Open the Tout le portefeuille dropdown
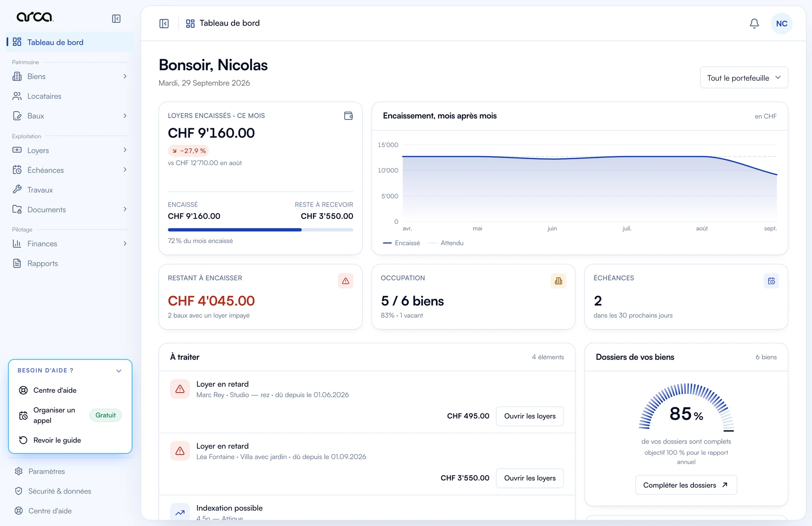Image resolution: width=812 pixels, height=526 pixels. coord(744,78)
